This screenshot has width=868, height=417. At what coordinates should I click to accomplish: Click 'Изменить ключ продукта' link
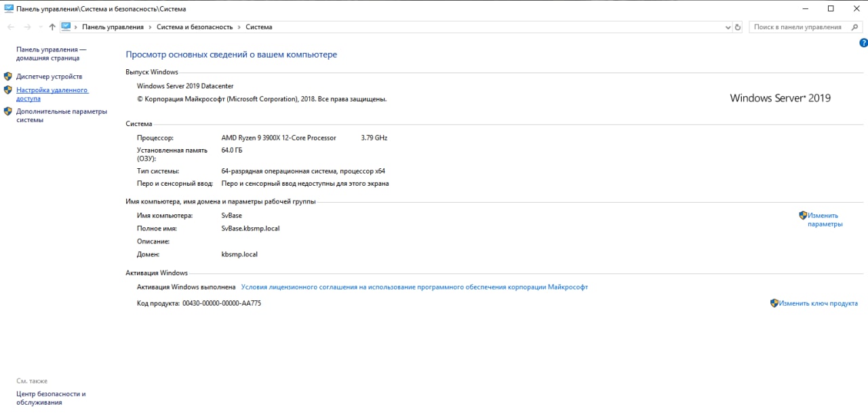[x=818, y=303]
